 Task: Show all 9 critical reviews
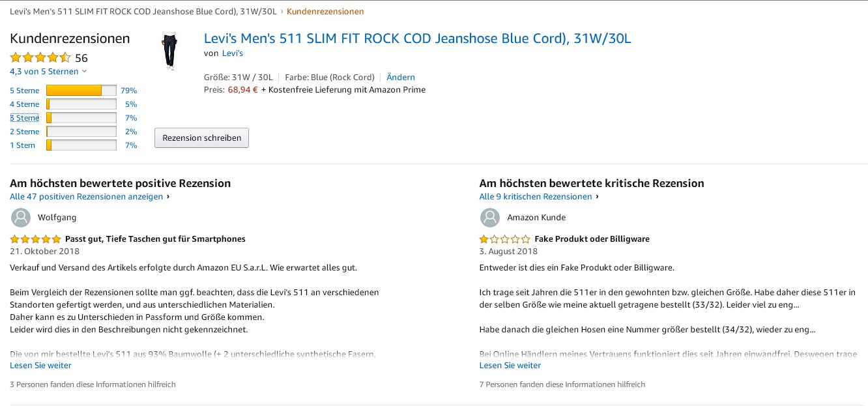tap(536, 197)
